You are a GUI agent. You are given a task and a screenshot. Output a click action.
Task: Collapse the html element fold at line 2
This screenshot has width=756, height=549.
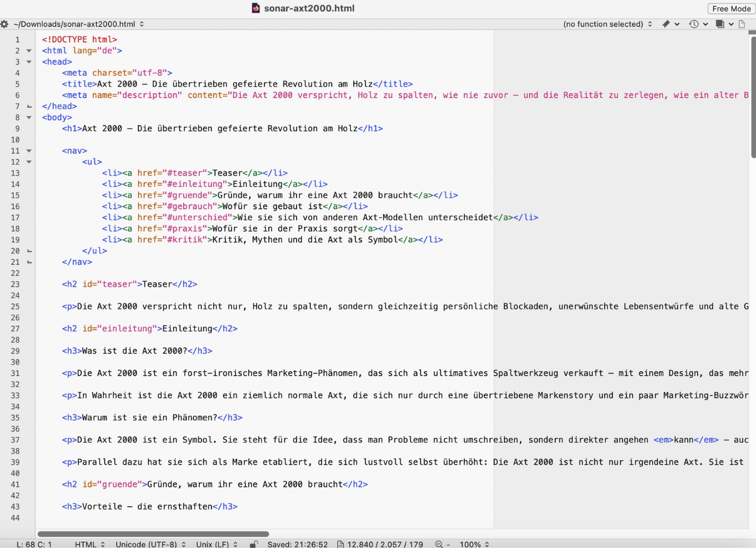(28, 51)
